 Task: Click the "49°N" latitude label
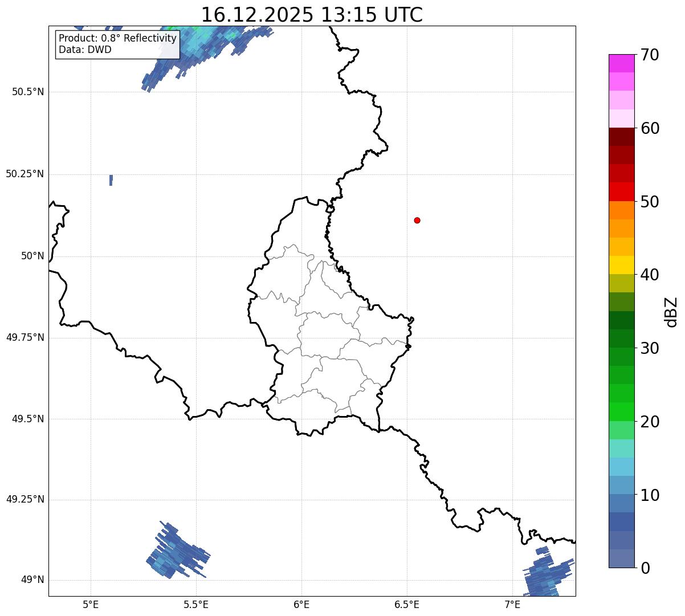point(32,580)
